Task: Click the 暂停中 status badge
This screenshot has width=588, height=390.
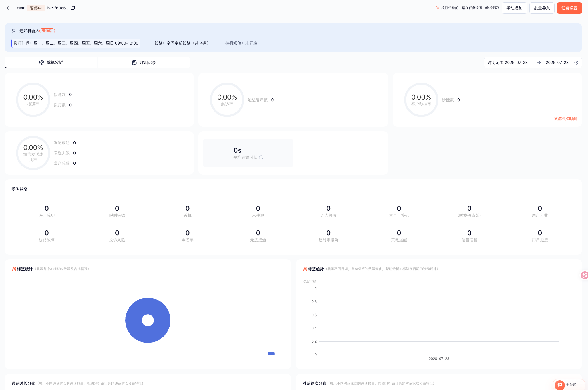Action: tap(36, 8)
